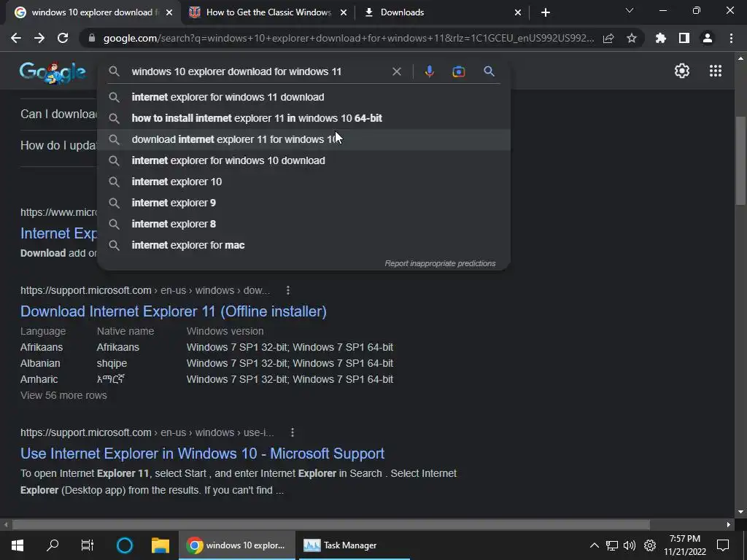Click the blue magnifier search button

coord(489,71)
